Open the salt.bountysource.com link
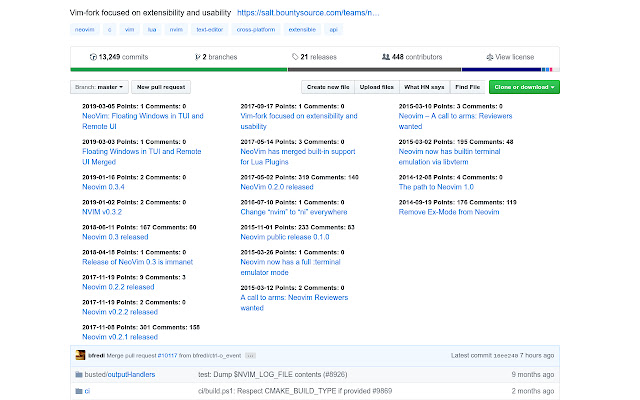The image size is (640, 400). click(x=307, y=13)
